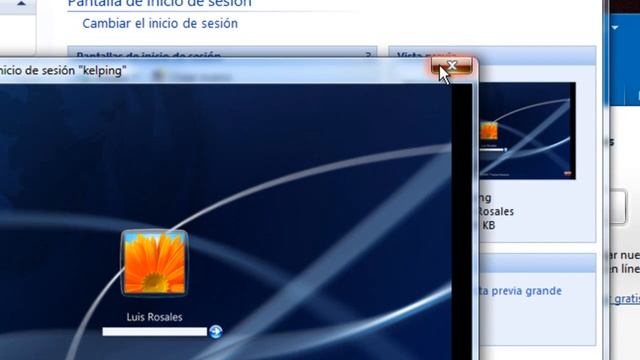Open the dropdown arrow in right blue panel
Viewport: 640px width, 360px height.
click(x=615, y=28)
